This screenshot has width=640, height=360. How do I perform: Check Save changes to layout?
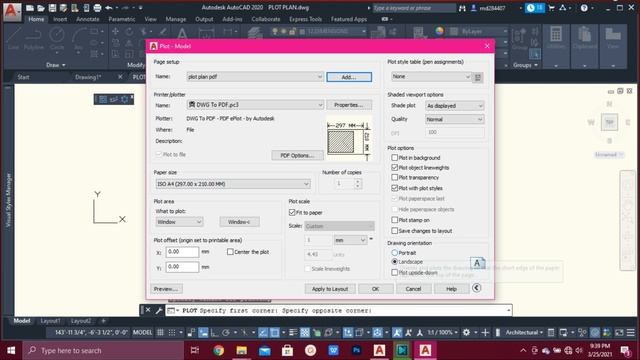[x=394, y=231]
